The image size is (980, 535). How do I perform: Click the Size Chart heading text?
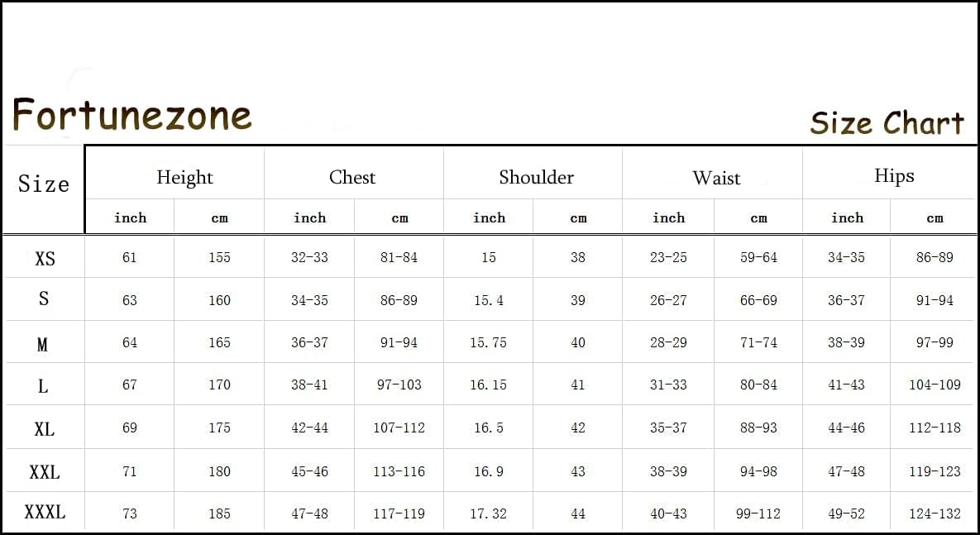tap(887, 123)
